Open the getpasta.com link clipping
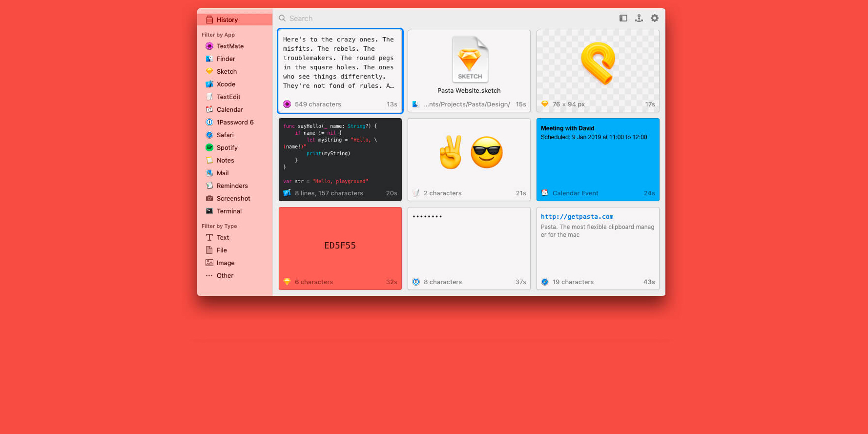Viewport: 868px width, 434px height. pyautogui.click(x=598, y=248)
